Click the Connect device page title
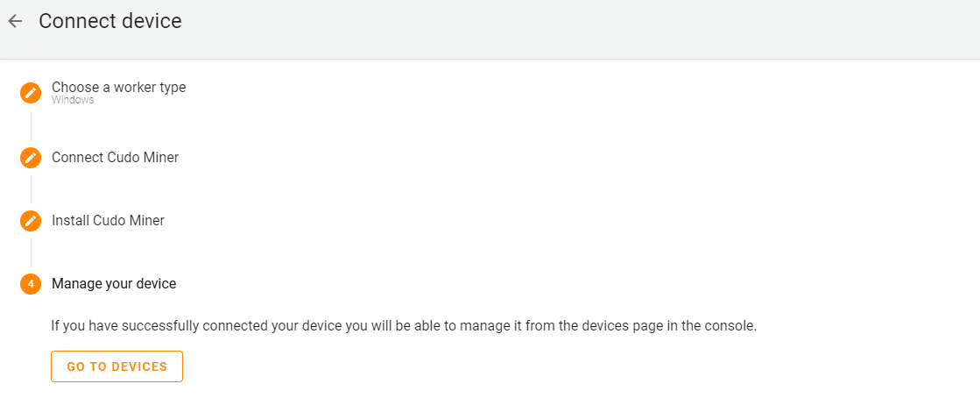 [110, 21]
